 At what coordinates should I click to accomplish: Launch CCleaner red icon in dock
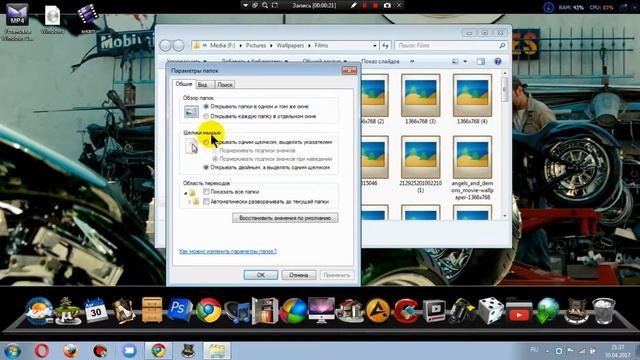point(406,311)
